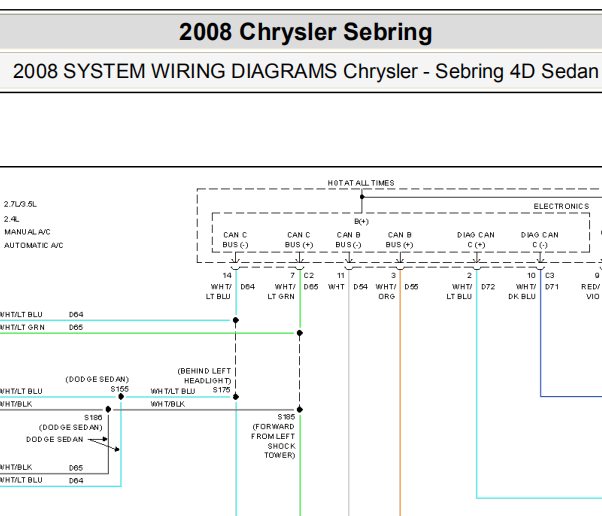Click the (DODGE SEDAN) note below S186
Image resolution: width=602 pixels, height=516 pixels.
pyautogui.click(x=71, y=427)
